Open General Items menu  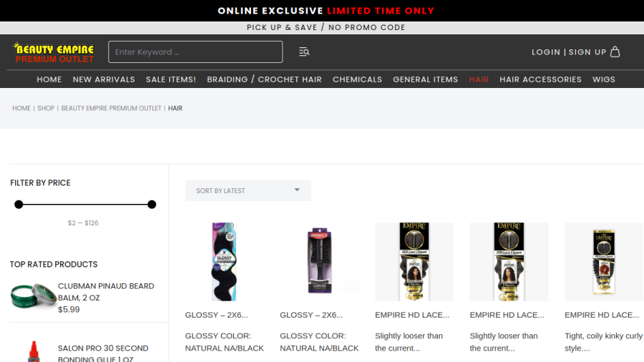[x=426, y=79]
